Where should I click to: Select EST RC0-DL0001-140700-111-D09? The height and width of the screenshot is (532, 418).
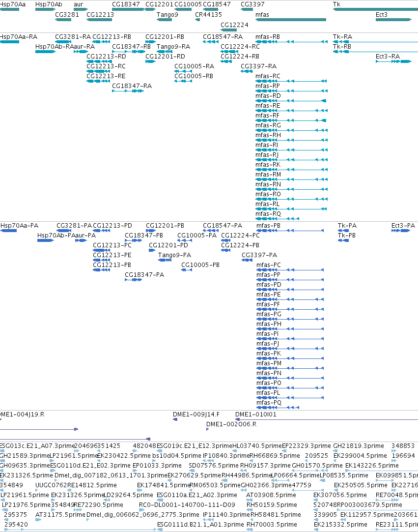pyautogui.click(x=187, y=505)
